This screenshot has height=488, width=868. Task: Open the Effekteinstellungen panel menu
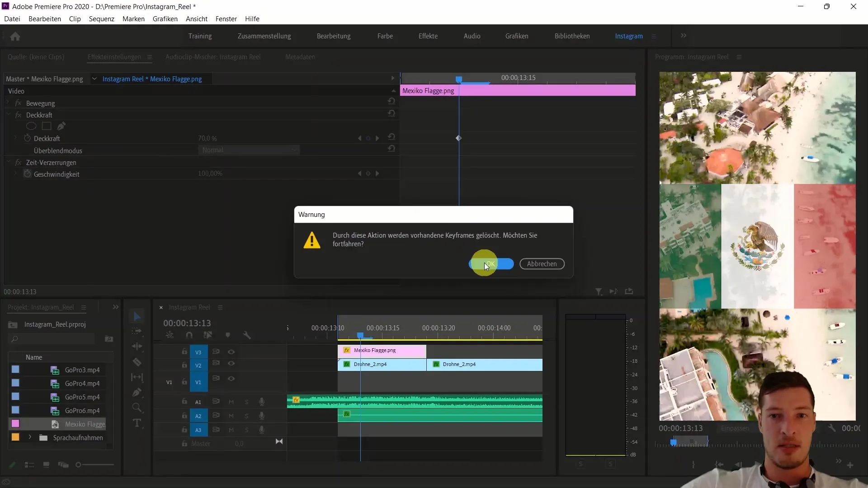[x=149, y=57]
